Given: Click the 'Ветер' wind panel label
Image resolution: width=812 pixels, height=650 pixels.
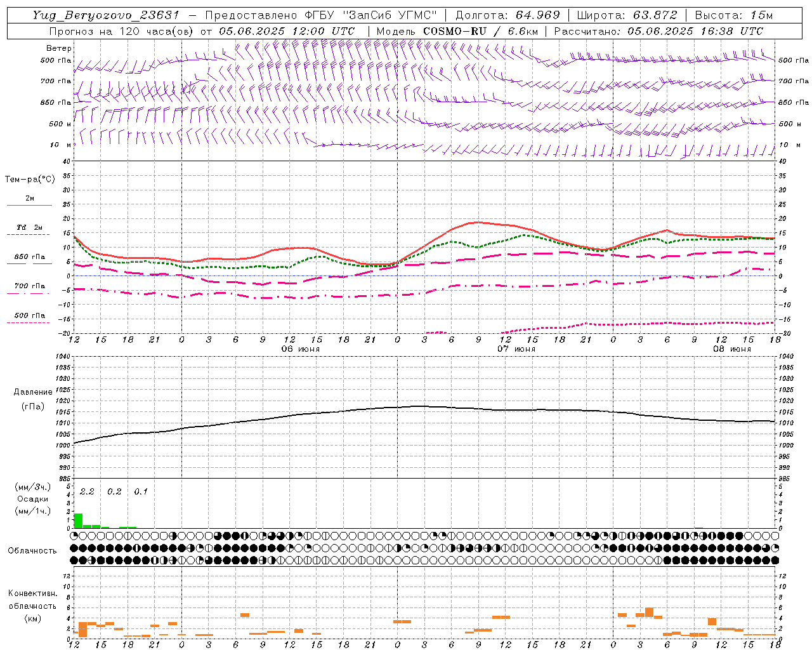Looking at the screenshot, I should (x=58, y=48).
